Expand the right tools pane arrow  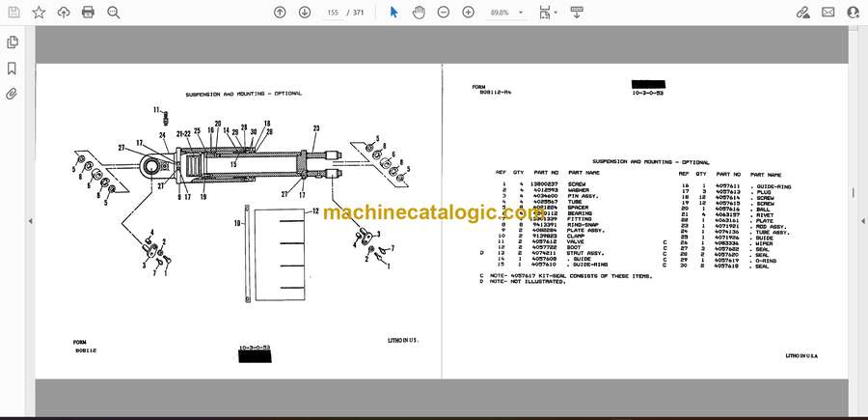[x=862, y=221]
